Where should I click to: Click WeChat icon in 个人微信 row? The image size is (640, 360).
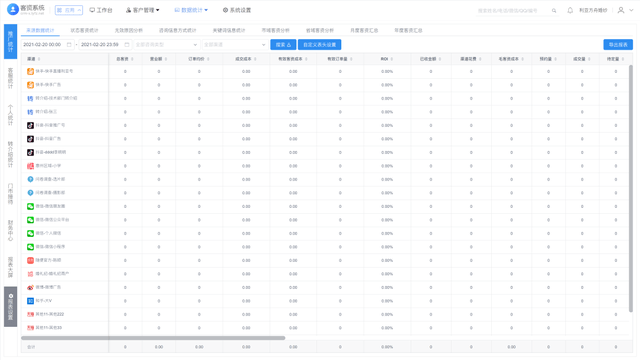tap(30, 233)
